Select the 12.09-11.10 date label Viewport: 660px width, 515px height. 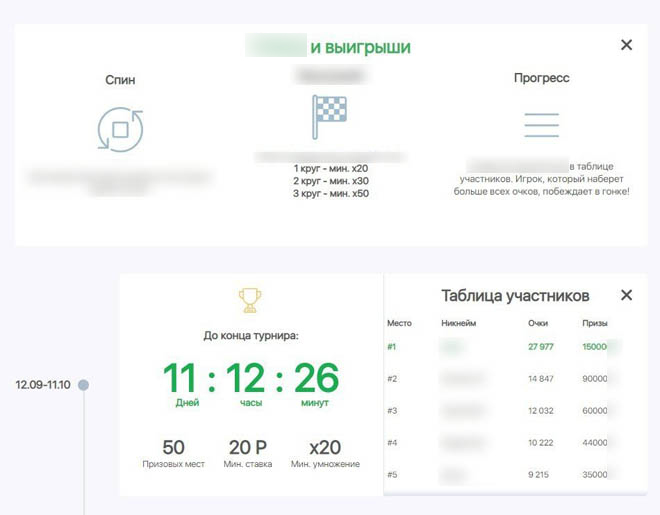(41, 385)
